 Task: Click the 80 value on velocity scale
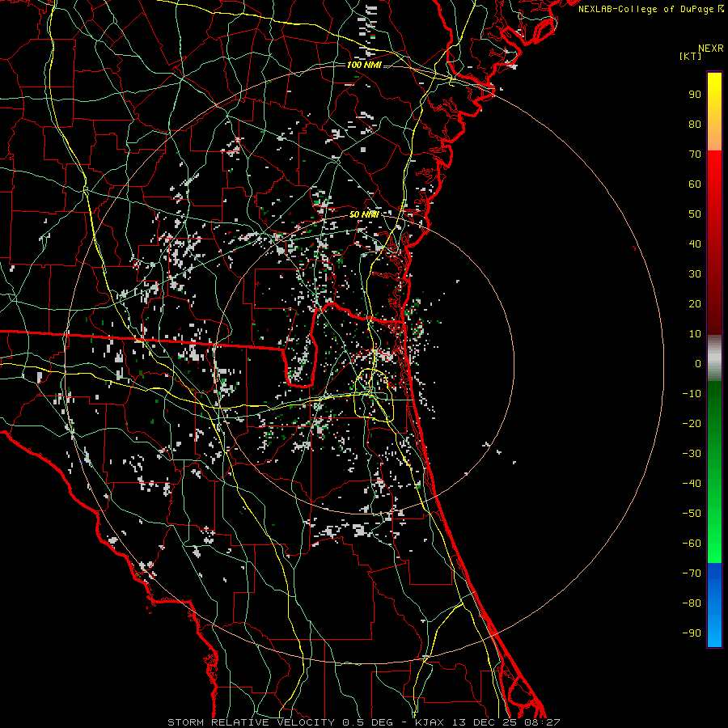tap(695, 125)
